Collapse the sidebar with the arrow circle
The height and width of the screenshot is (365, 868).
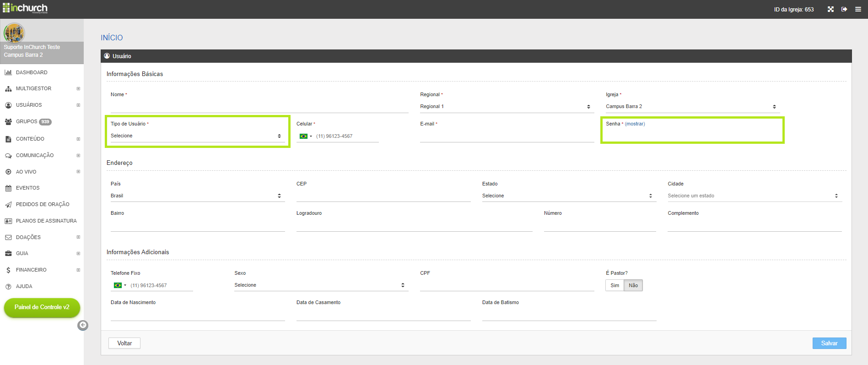[83, 325]
